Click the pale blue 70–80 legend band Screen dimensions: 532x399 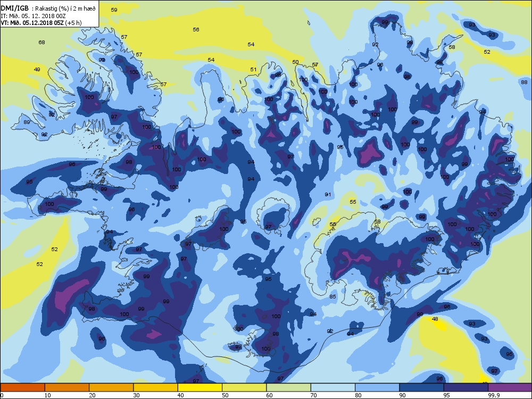333,387
